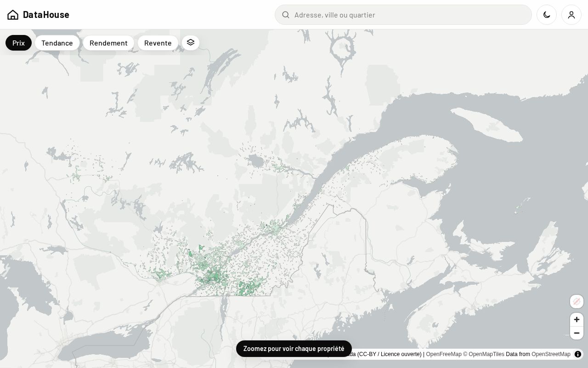Image resolution: width=588 pixels, height=368 pixels.
Task: Open the user account profile icon
Action: tap(571, 15)
